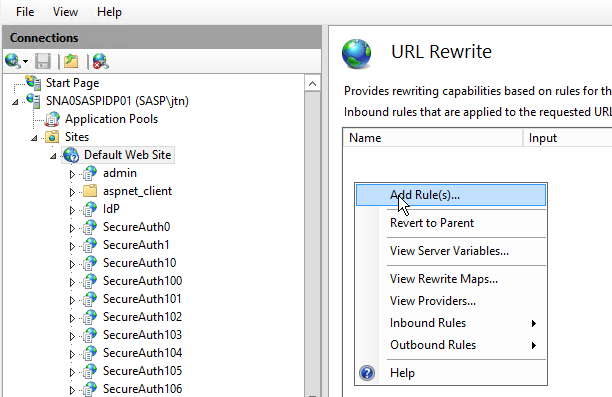Click the SNA0SASPIDP01 server icon
This screenshot has width=612, height=397.
tap(33, 101)
